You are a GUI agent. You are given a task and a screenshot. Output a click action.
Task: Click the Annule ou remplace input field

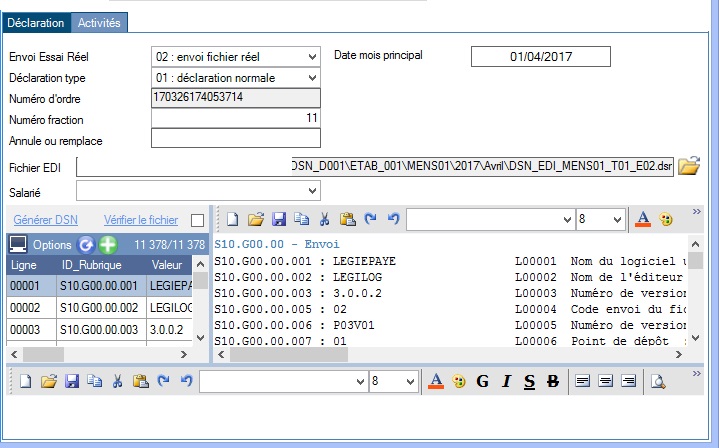(x=235, y=138)
